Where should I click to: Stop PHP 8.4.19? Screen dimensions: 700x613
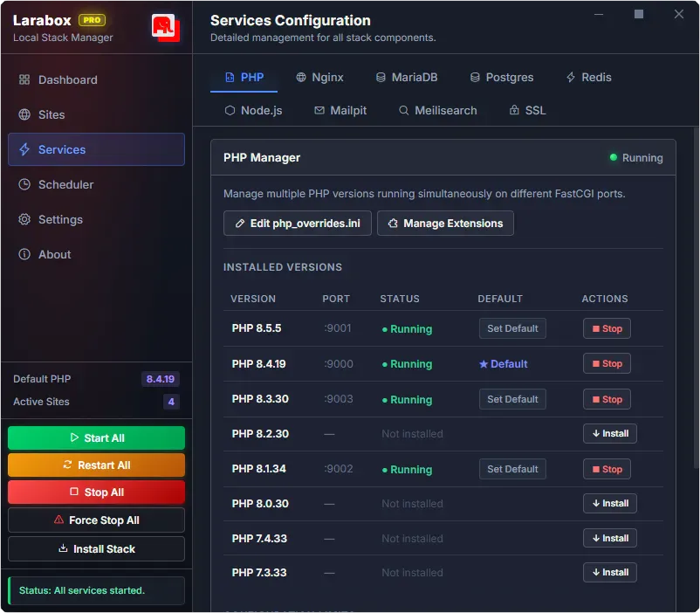pyautogui.click(x=607, y=363)
